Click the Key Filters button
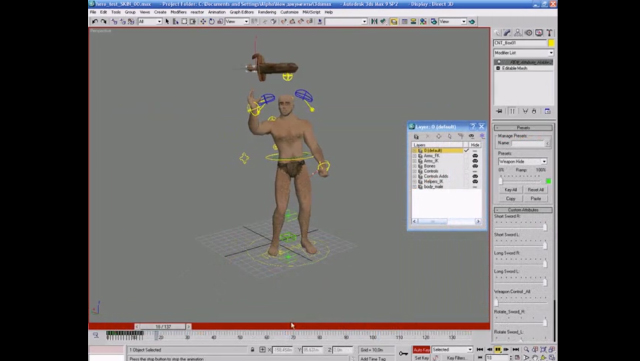This screenshot has height=361, width=640. click(x=456, y=358)
